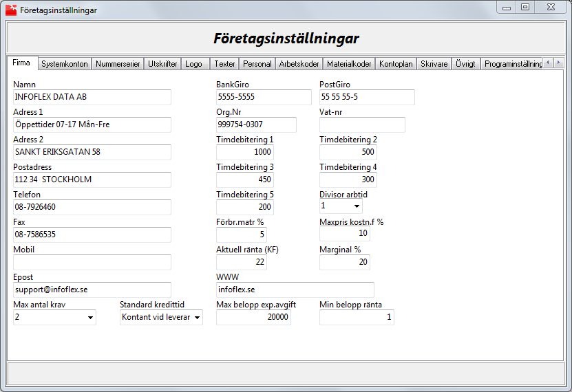Minimize the Företagsinställningar window
572x392 pixels.
(507, 8)
